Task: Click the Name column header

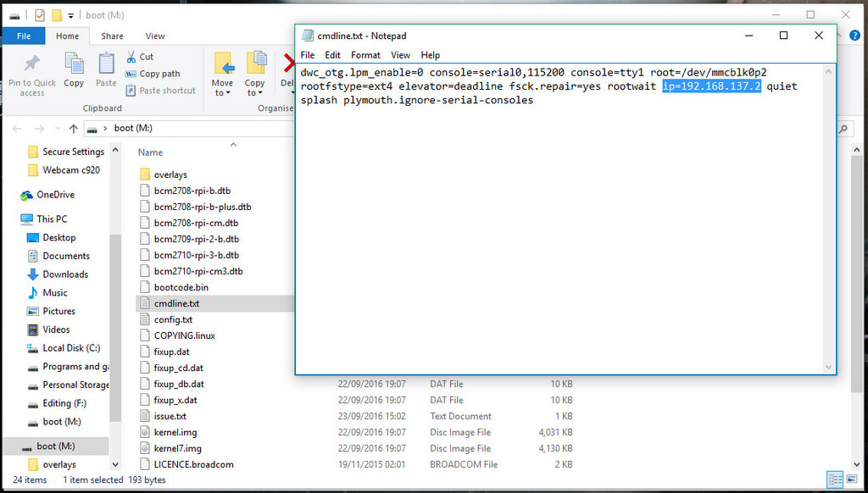Action: pyautogui.click(x=151, y=152)
